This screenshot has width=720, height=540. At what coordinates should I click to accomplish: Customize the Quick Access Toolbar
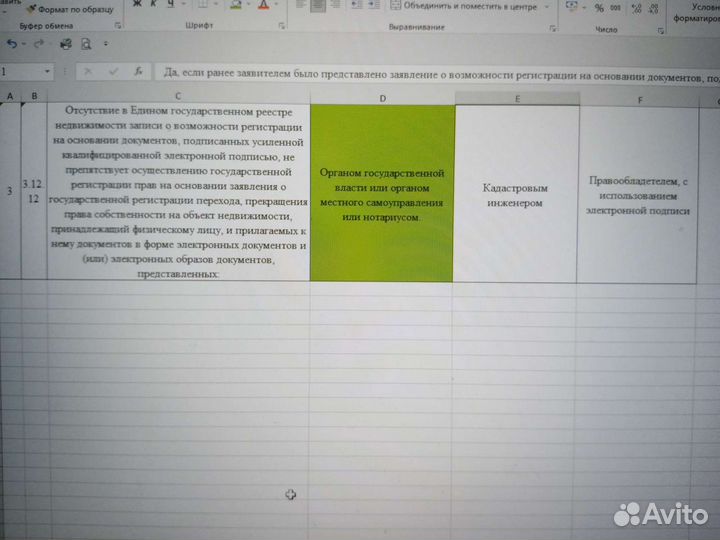pyautogui.click(x=106, y=44)
